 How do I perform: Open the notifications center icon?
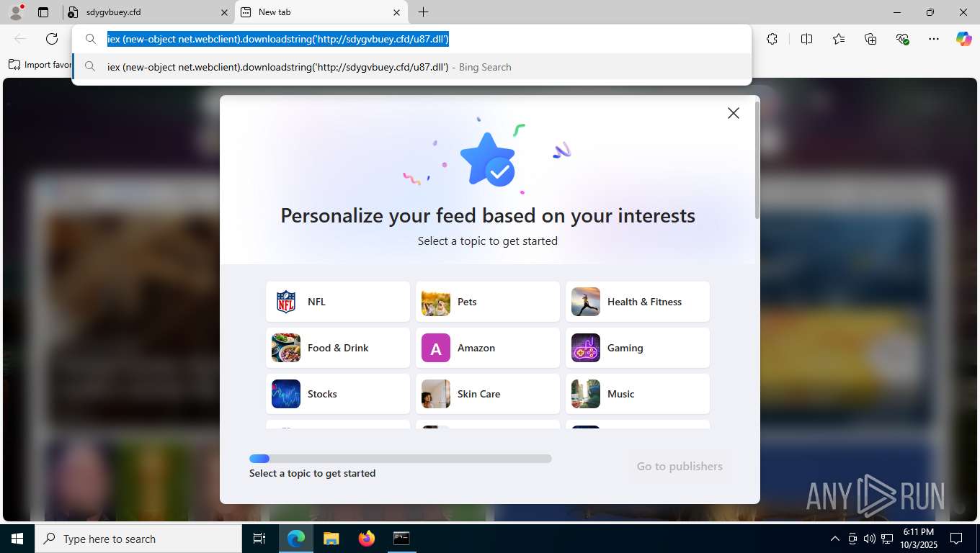(956, 539)
